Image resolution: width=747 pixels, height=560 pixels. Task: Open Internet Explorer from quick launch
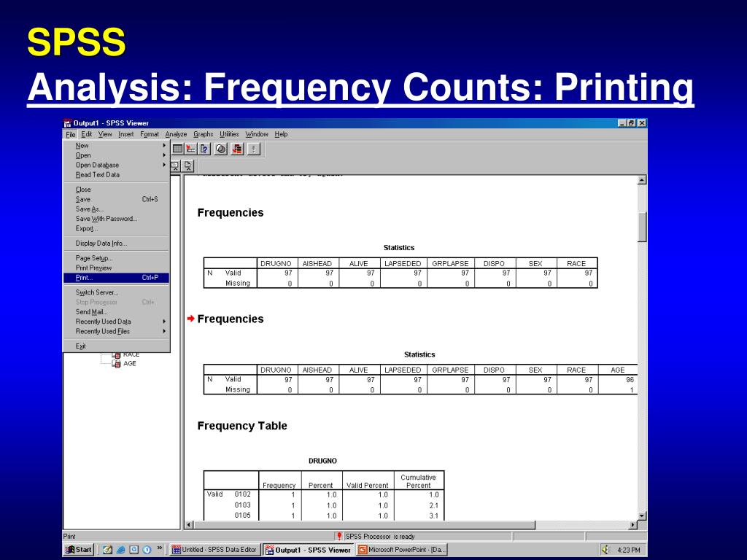click(121, 550)
